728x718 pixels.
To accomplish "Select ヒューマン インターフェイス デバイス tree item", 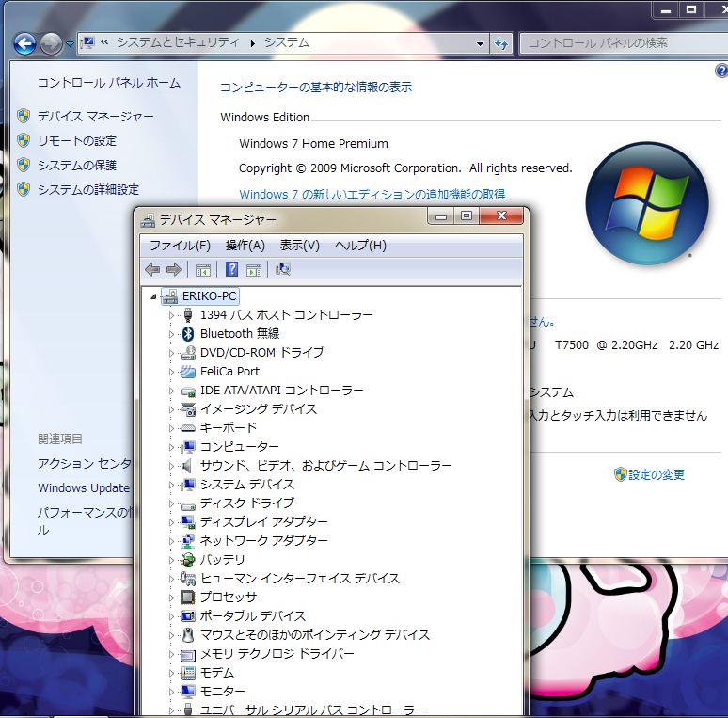I will pyautogui.click(x=299, y=579).
